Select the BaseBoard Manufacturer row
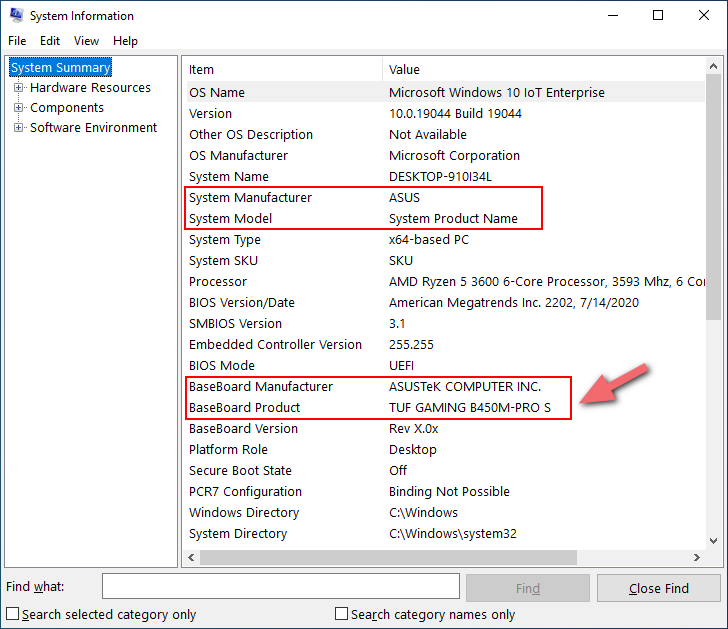 (x=446, y=386)
